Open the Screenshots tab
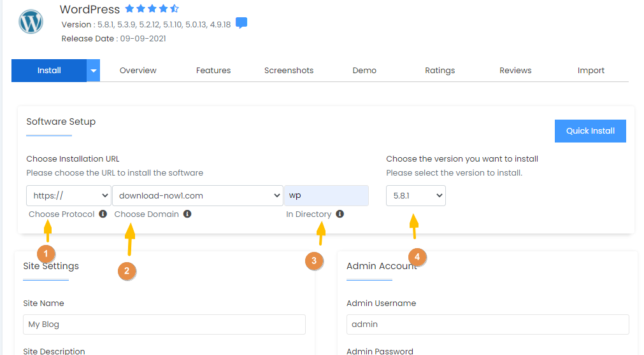Screen dimensions: 644x355 click(x=289, y=71)
